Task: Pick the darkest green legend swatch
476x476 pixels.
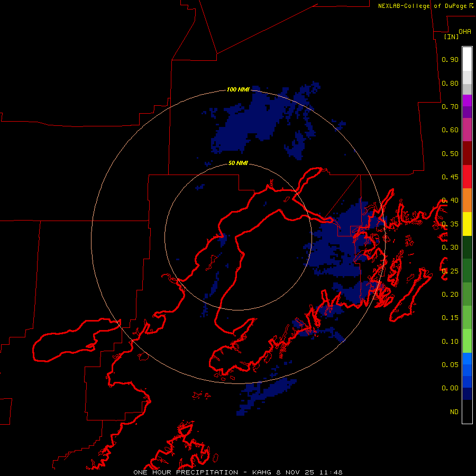Action: 467,247
